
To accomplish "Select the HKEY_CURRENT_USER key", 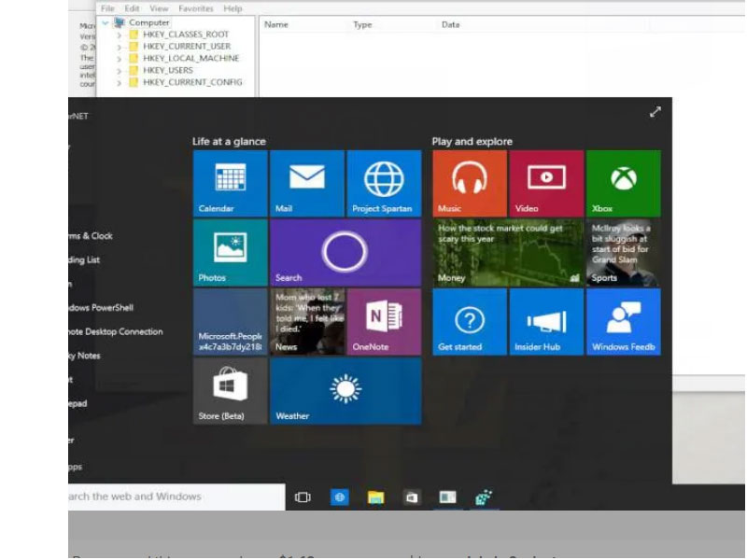I will pos(187,46).
